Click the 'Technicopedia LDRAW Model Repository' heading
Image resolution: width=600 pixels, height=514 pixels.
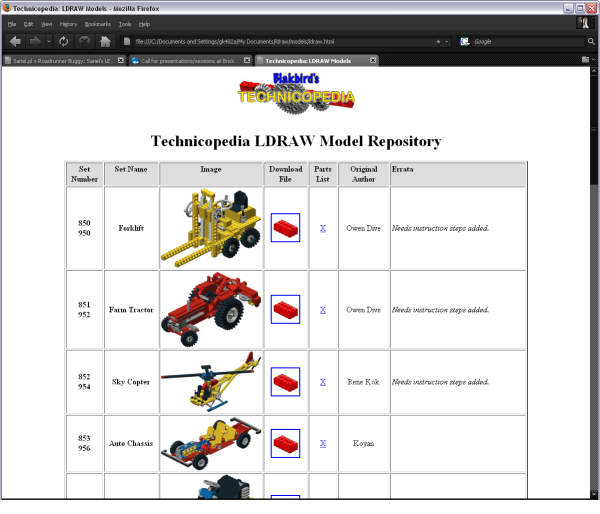click(x=296, y=141)
